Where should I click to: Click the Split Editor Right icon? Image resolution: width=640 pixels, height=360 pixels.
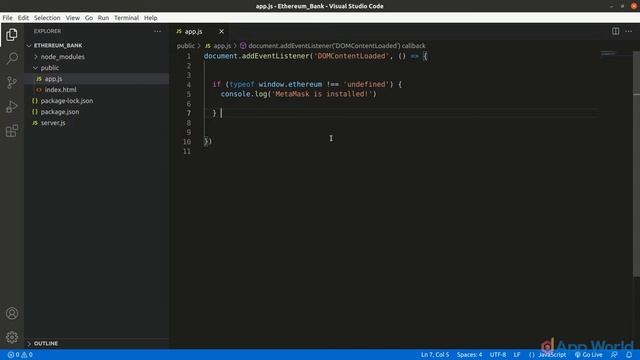[615, 31]
